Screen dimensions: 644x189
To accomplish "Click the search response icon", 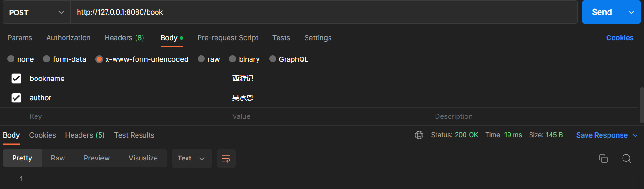I will tap(627, 159).
